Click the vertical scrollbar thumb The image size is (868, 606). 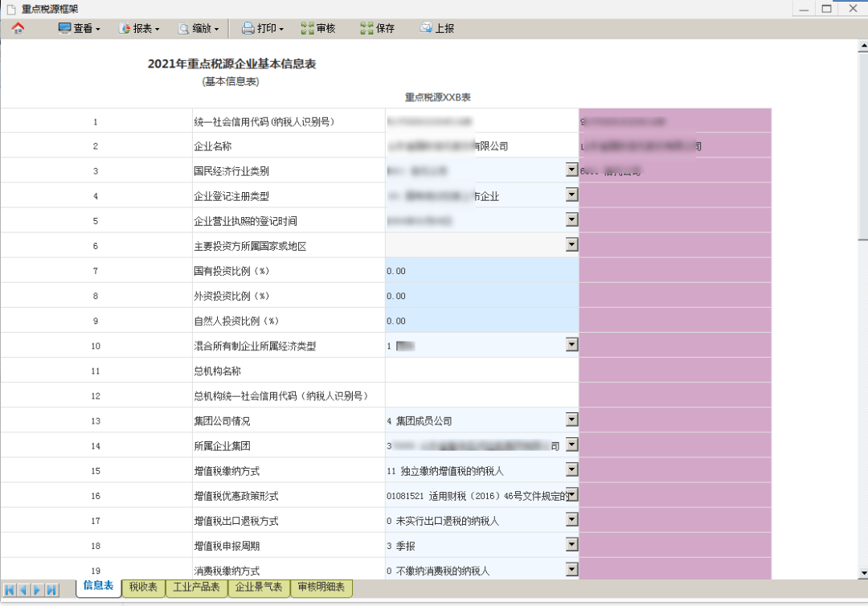862,146
